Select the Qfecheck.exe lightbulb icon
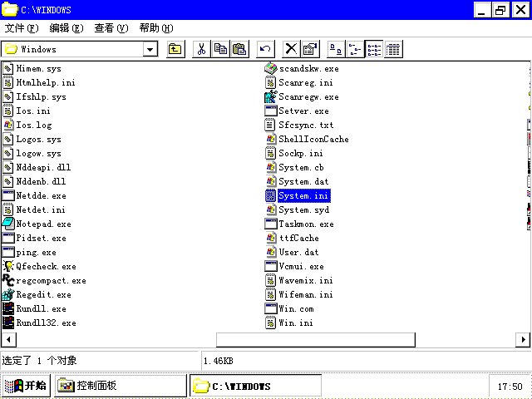Screen dimensions: 532x399 (x=8, y=266)
